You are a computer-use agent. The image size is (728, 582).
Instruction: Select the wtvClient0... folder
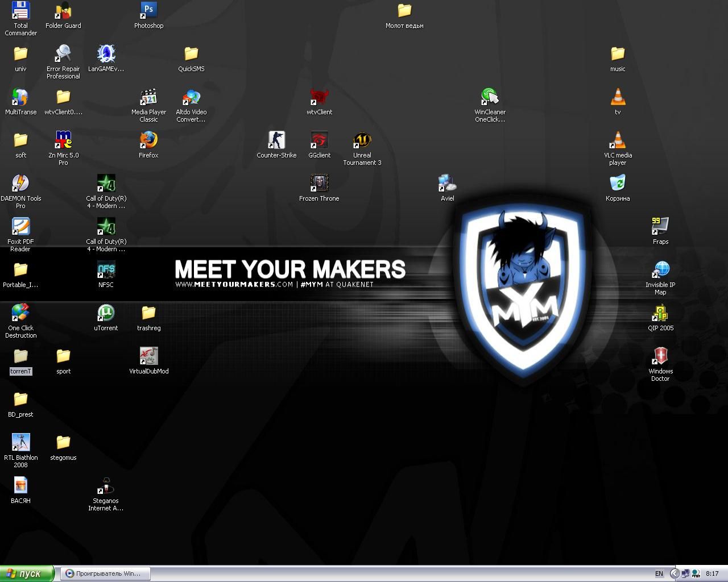(x=63, y=97)
